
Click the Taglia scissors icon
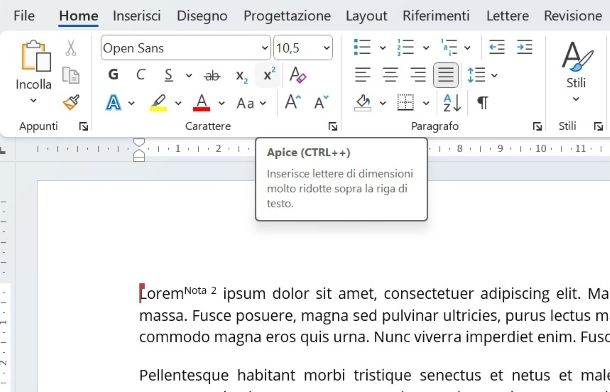click(70, 48)
